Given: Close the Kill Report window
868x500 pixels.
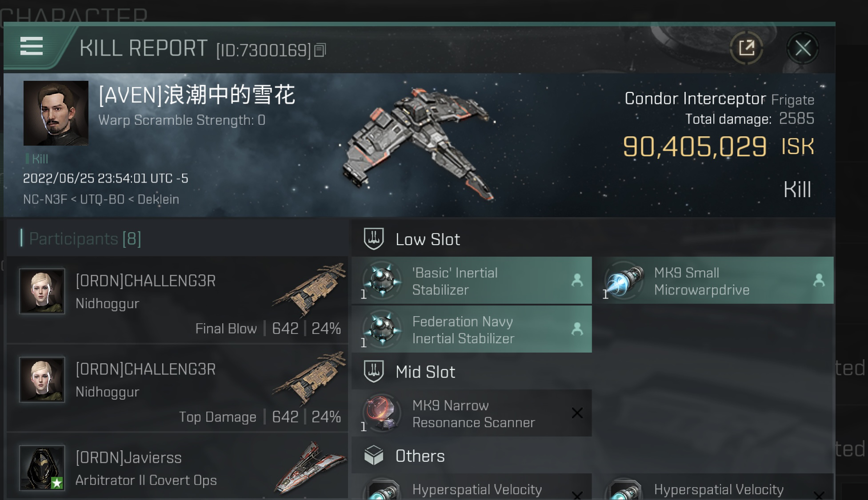Looking at the screenshot, I should pos(803,48).
